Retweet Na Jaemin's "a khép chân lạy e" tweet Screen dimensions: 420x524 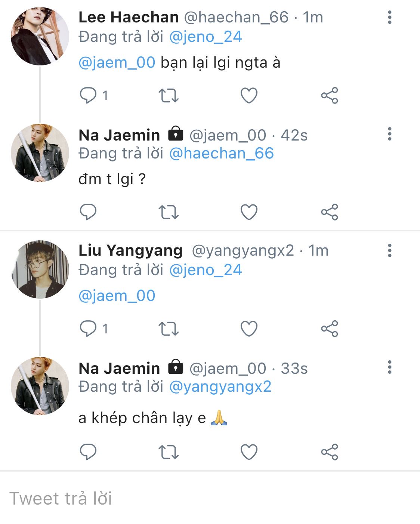[169, 452]
